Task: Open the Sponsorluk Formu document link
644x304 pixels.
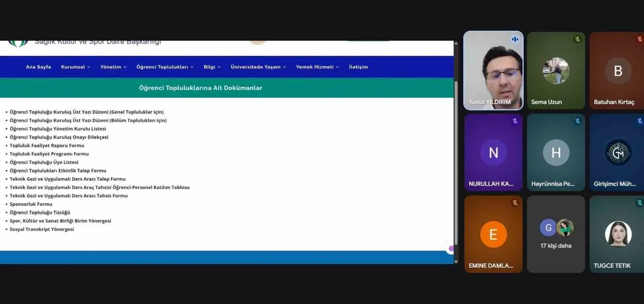Action: [31, 204]
